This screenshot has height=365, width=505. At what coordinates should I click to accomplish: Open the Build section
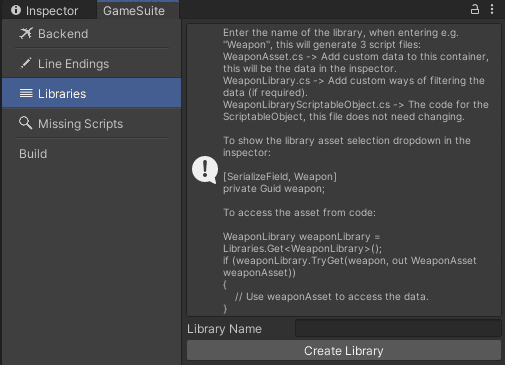92,154
